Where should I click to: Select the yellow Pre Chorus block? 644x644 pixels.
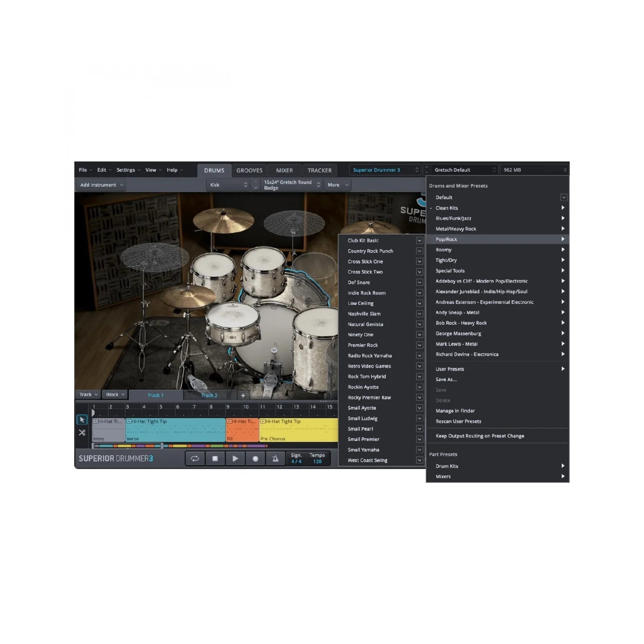click(299, 430)
